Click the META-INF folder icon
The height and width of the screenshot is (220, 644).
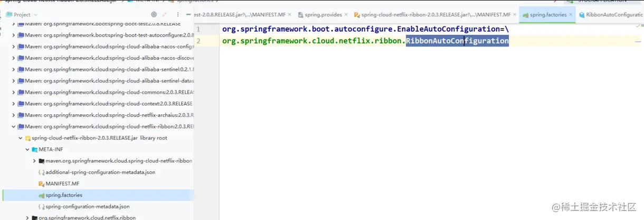pyautogui.click(x=34, y=149)
